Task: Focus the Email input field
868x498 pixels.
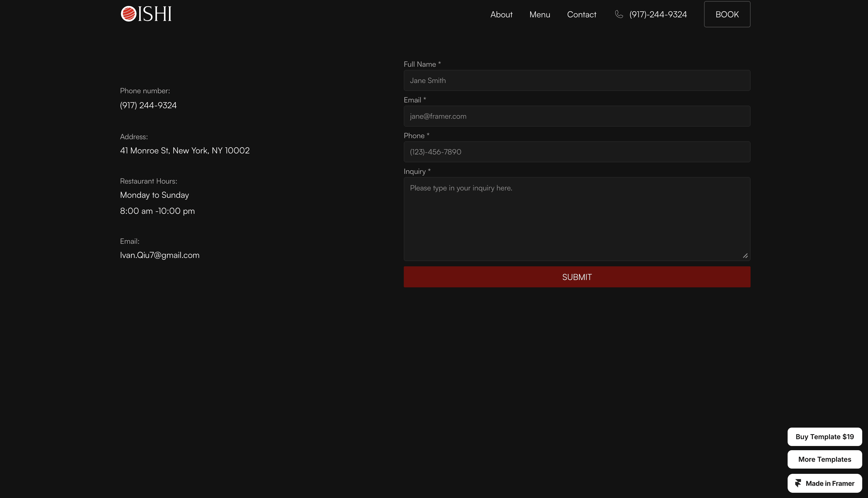Action: click(x=577, y=116)
